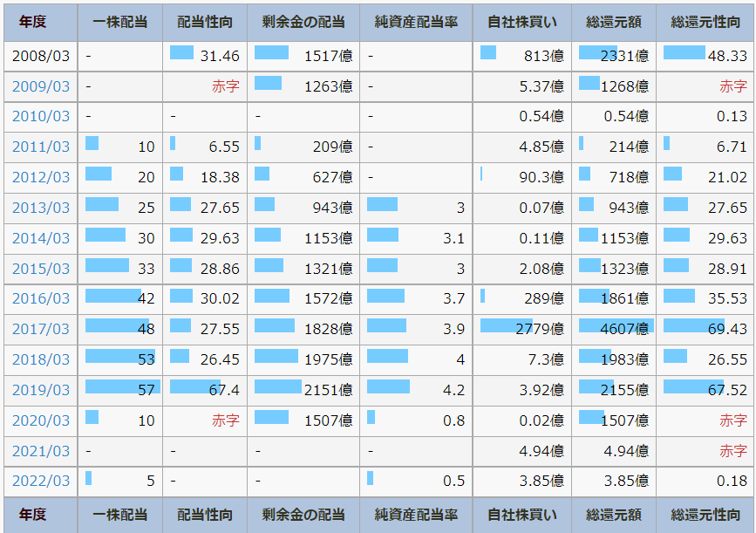Select the total return value 718億
The image size is (756, 533).
click(629, 177)
